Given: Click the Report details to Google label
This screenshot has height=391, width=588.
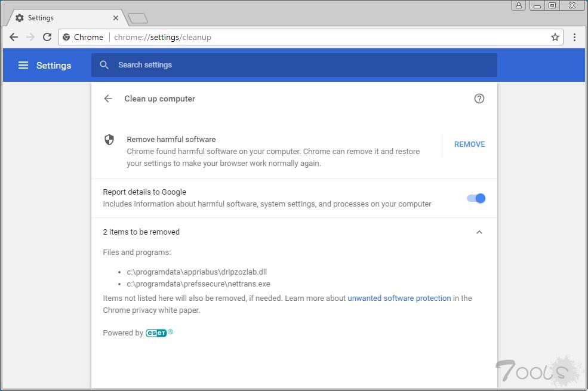Looking at the screenshot, I should click(144, 192).
